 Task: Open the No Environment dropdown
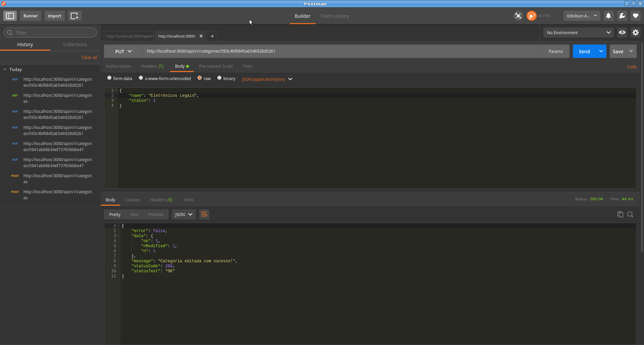click(578, 32)
